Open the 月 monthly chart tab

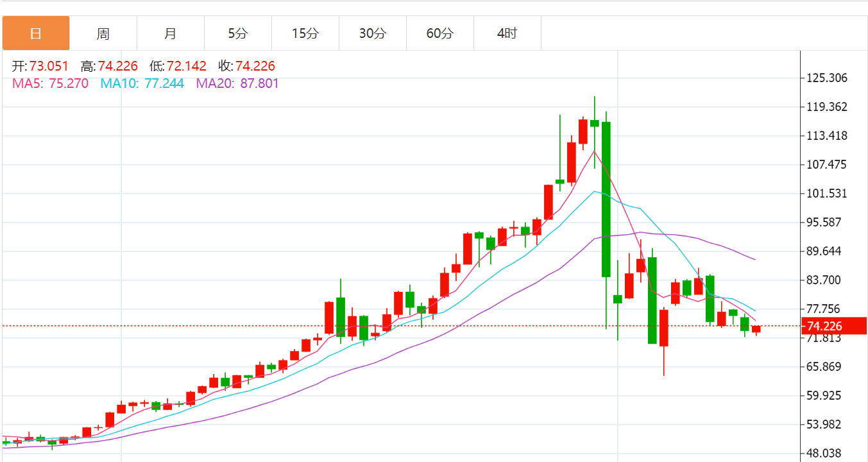click(x=170, y=33)
